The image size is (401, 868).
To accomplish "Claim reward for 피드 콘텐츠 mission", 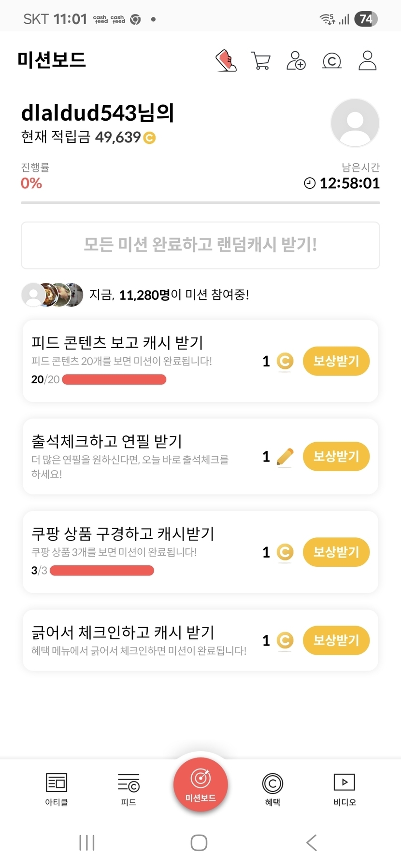I will 336,361.
